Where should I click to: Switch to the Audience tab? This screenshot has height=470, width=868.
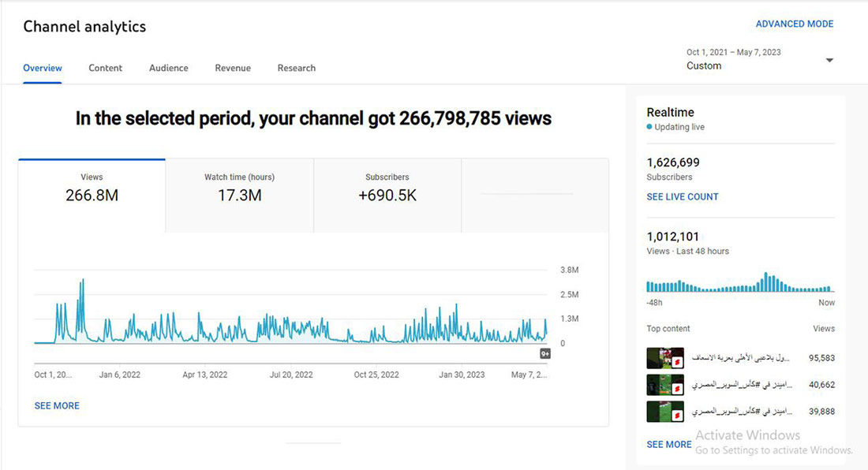click(x=168, y=68)
